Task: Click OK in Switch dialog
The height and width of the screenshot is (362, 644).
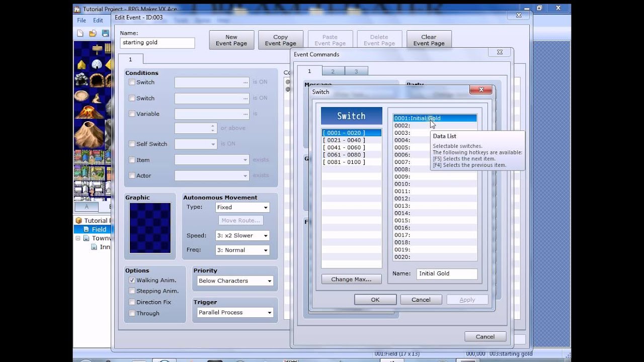Action: tap(375, 300)
